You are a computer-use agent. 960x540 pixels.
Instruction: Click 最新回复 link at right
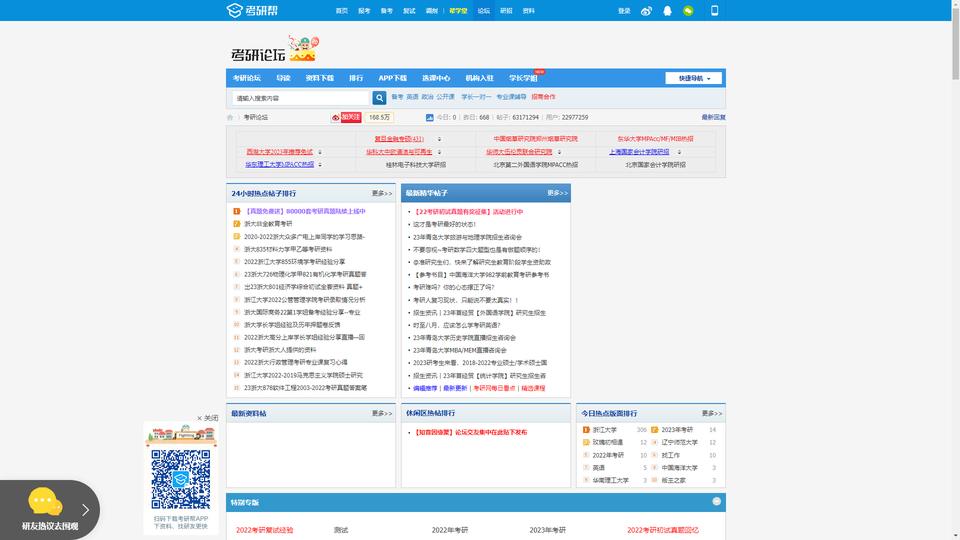pos(713,117)
